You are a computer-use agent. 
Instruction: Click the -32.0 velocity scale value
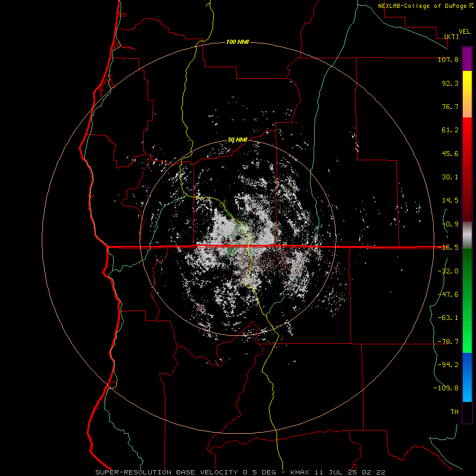coord(448,271)
